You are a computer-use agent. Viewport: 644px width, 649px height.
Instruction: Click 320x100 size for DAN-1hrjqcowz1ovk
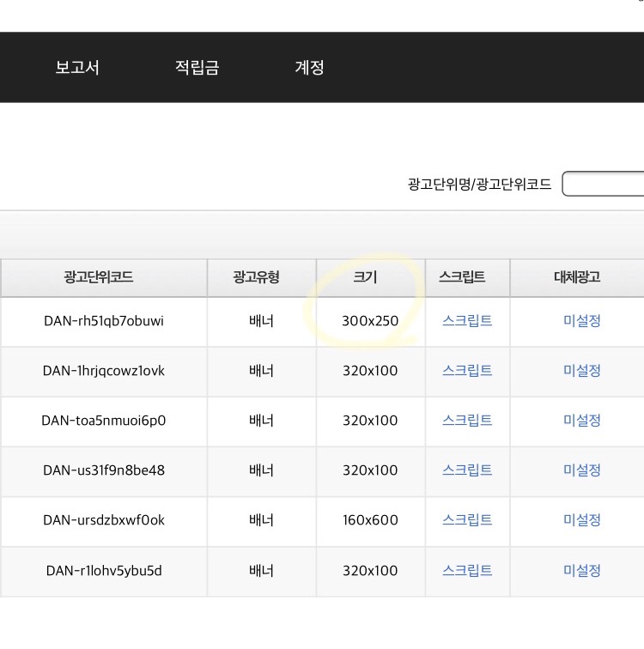click(370, 371)
